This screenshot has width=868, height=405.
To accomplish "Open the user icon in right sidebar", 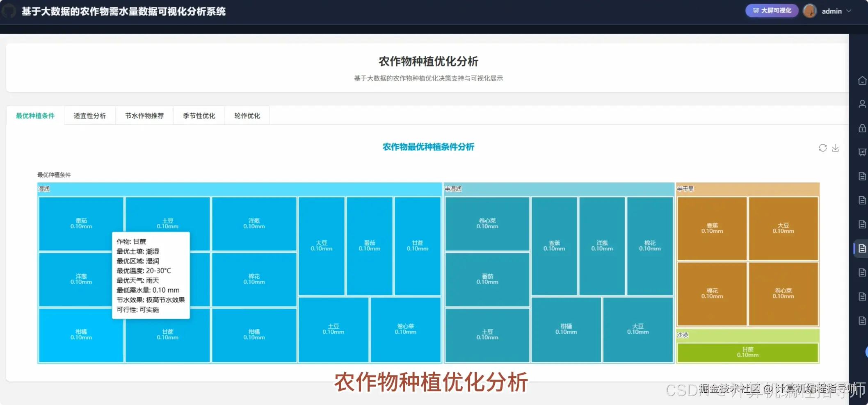I will click(x=862, y=104).
